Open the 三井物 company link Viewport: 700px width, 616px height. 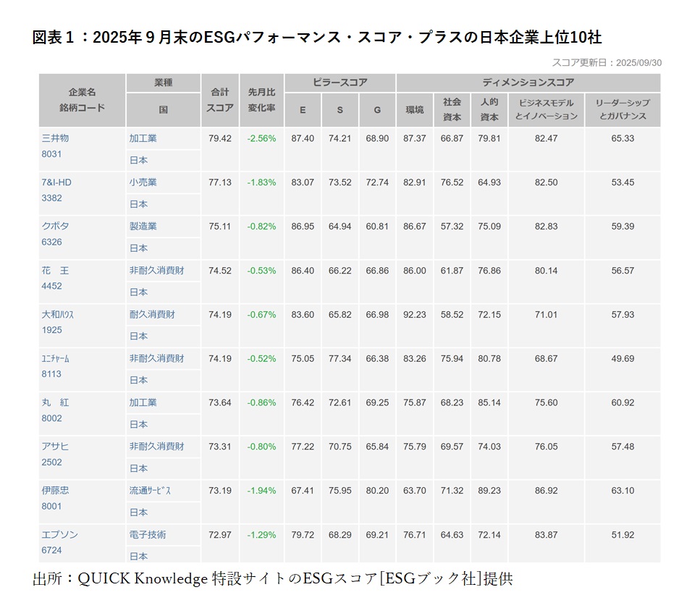pos(55,138)
